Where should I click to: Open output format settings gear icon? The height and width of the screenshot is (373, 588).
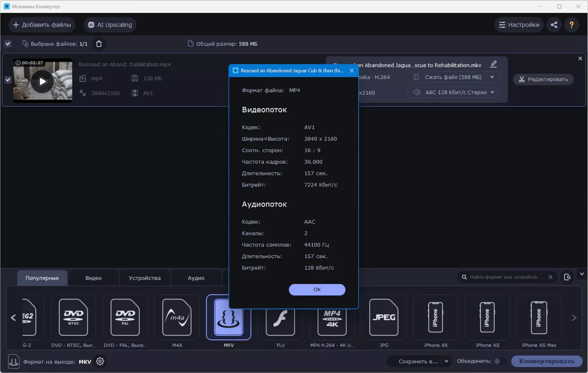click(100, 361)
